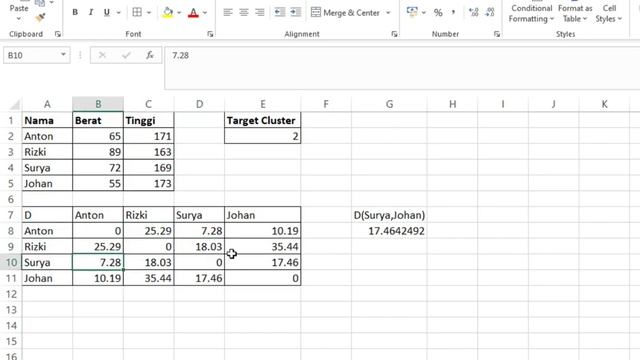640x360 pixels.
Task: Toggle Italic formatting
Action: [x=91, y=12]
